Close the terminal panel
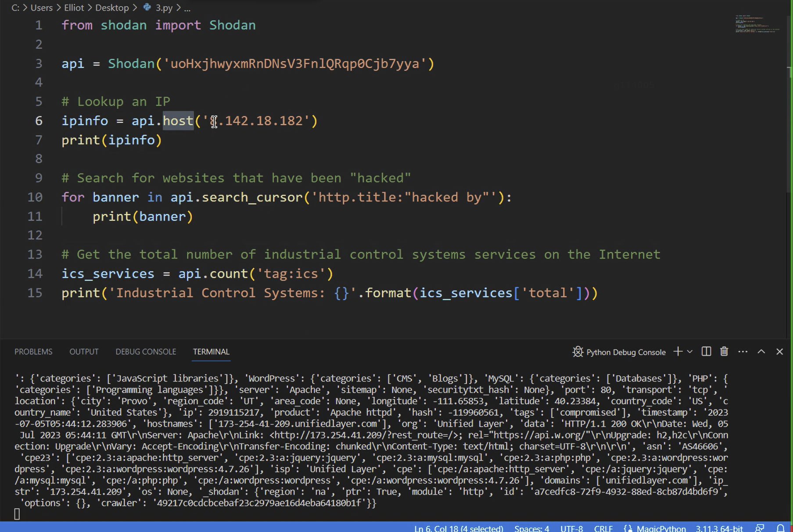The width and height of the screenshot is (793, 532). click(x=780, y=352)
